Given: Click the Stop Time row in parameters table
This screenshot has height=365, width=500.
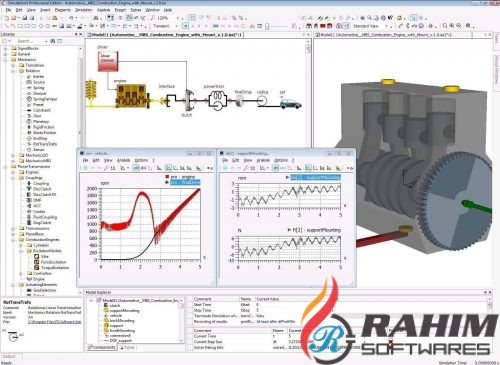Looking at the screenshot, I should click(x=340, y=310).
